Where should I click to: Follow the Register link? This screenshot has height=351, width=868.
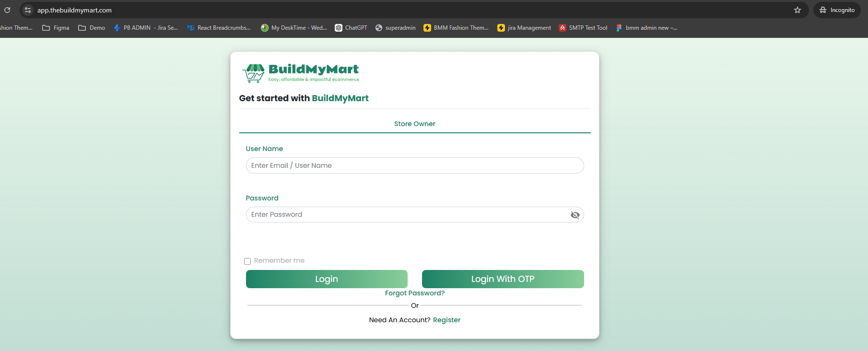446,320
